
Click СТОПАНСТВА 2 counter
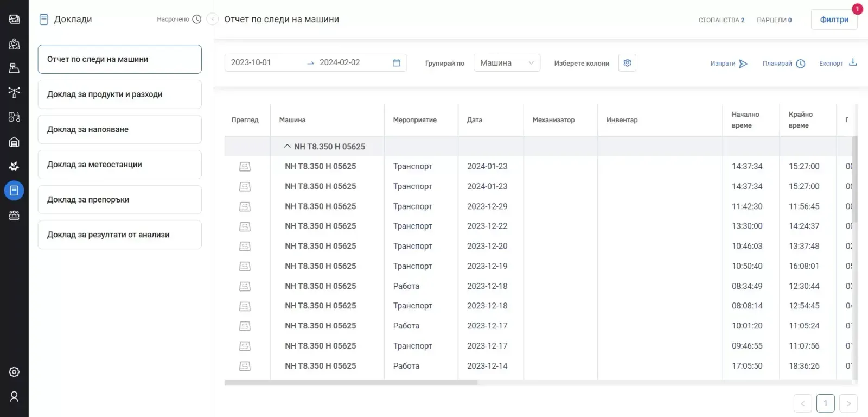pos(721,20)
